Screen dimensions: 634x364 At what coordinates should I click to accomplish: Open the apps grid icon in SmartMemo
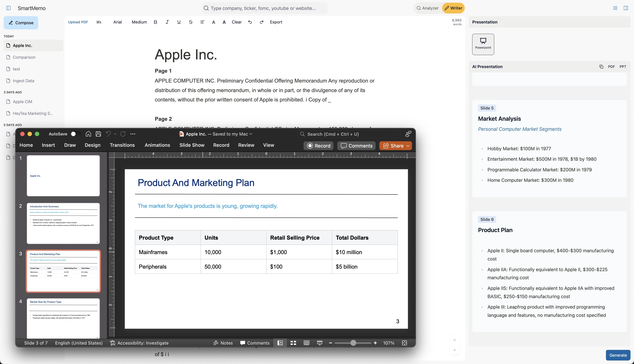615,8
